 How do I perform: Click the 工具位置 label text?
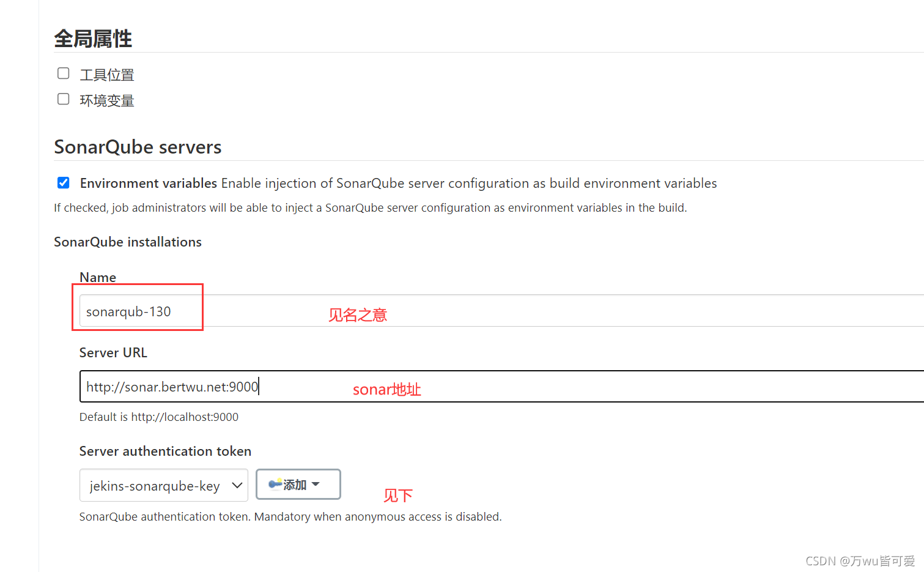[107, 75]
